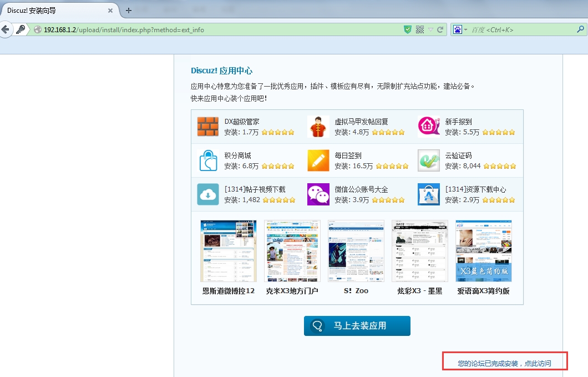Open a new tab with plus button
The height and width of the screenshot is (377, 588).
point(129,11)
